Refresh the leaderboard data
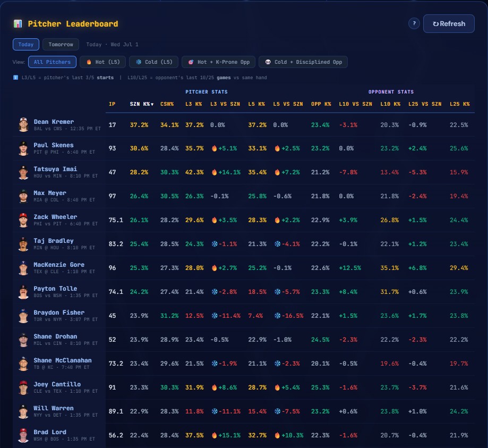The width and height of the screenshot is (488, 448). pyautogui.click(x=449, y=24)
